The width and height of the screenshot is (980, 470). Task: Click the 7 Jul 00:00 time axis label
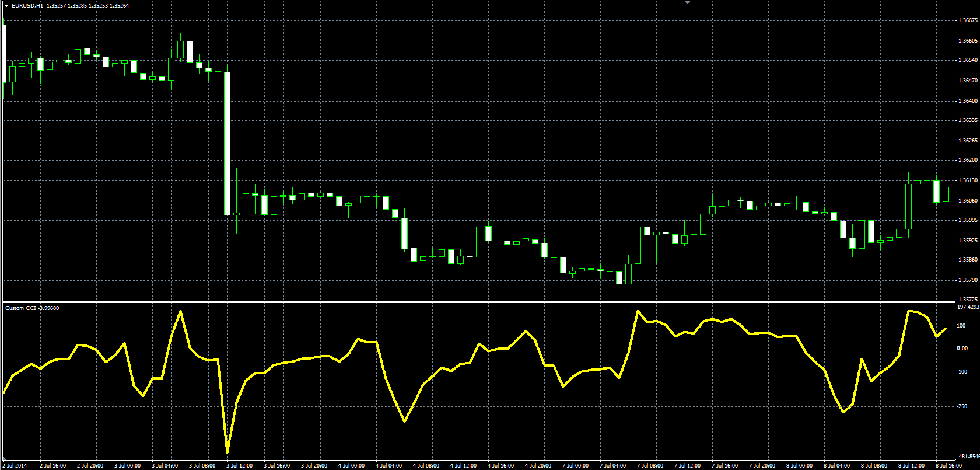point(575,466)
